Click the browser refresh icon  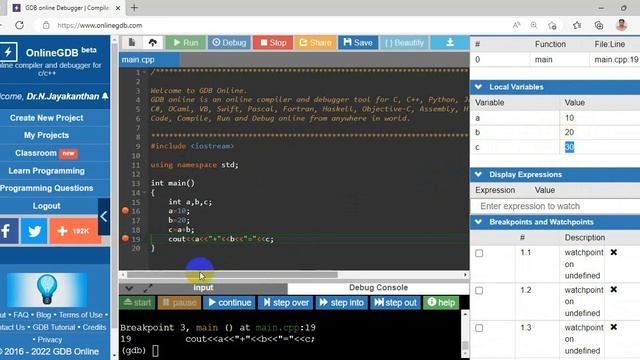[x=19, y=25]
